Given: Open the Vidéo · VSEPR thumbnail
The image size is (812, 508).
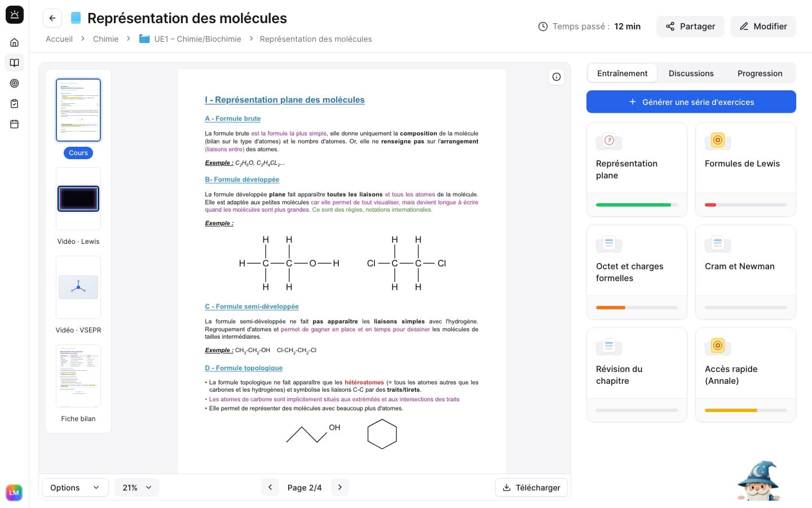Looking at the screenshot, I should click(78, 287).
